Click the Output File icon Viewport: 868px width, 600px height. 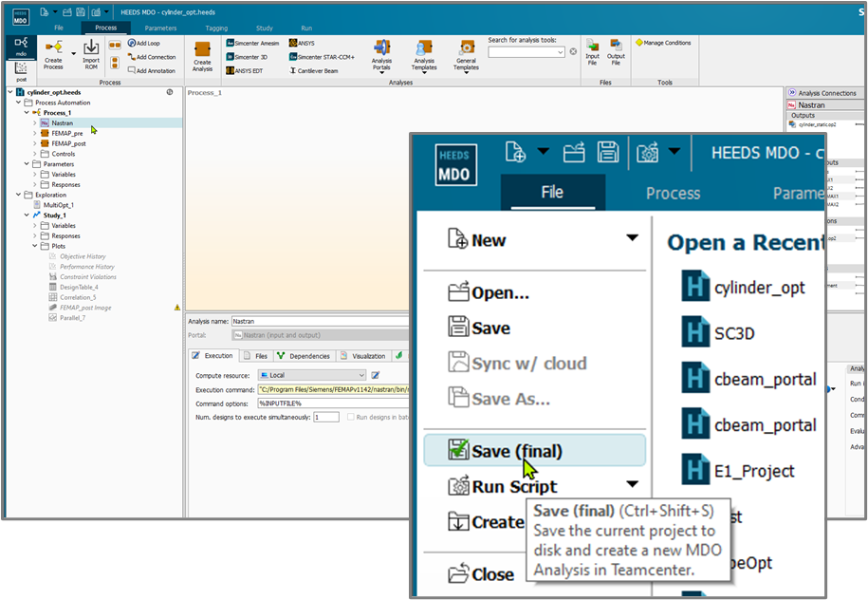tap(616, 52)
